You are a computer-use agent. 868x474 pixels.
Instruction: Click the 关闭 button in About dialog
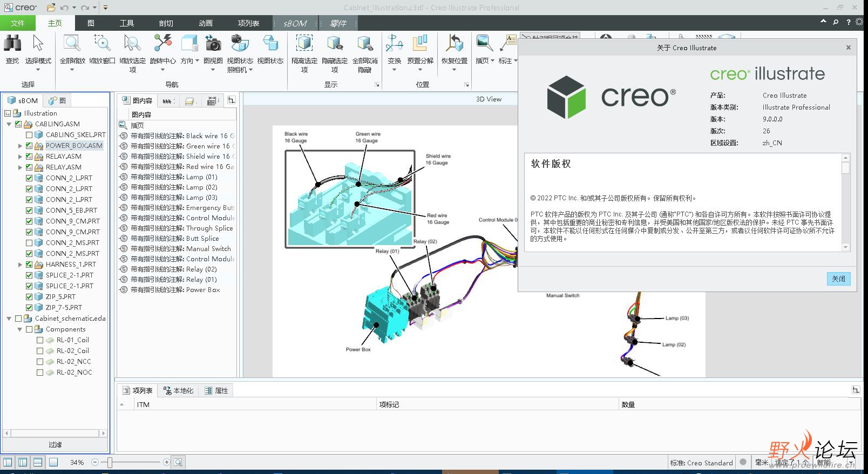click(838, 279)
